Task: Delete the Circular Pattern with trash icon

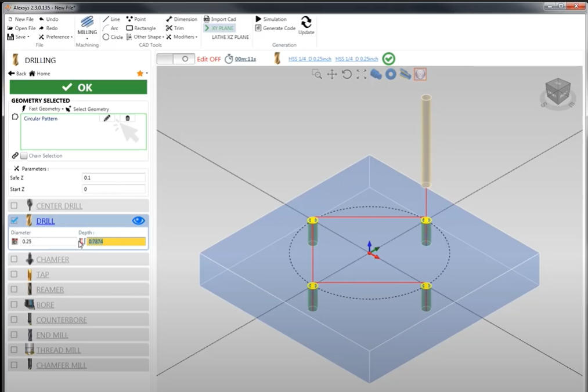Action: tap(128, 118)
